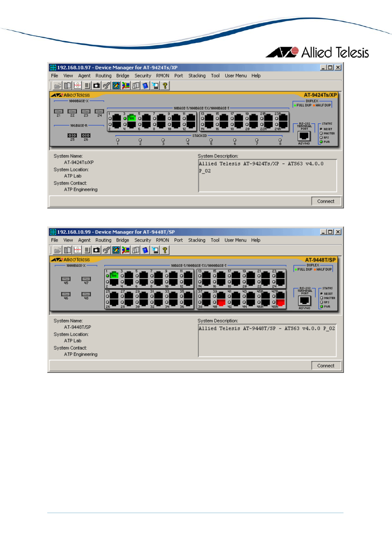Click the folded map icon in AT-9448T/SP toolbar
Viewport: 392px width, 555px height.
(136, 250)
